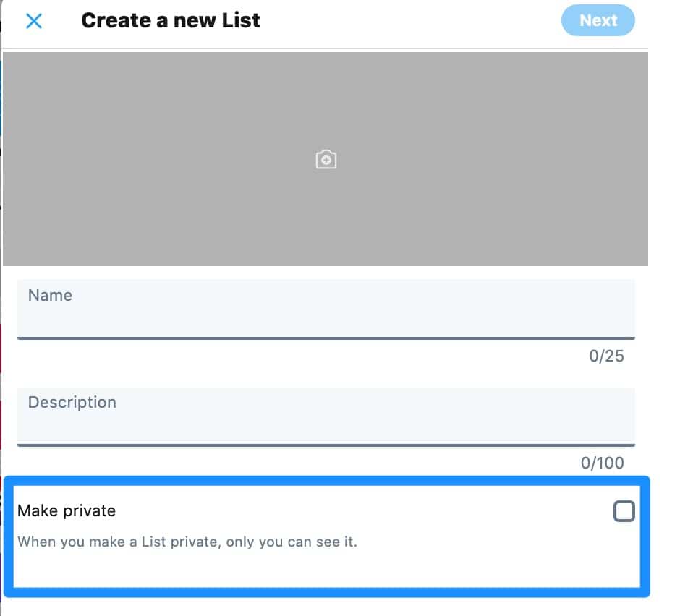Image resolution: width=680 pixels, height=616 pixels.
Task: Click the "Make private" label text
Action: [67, 511]
